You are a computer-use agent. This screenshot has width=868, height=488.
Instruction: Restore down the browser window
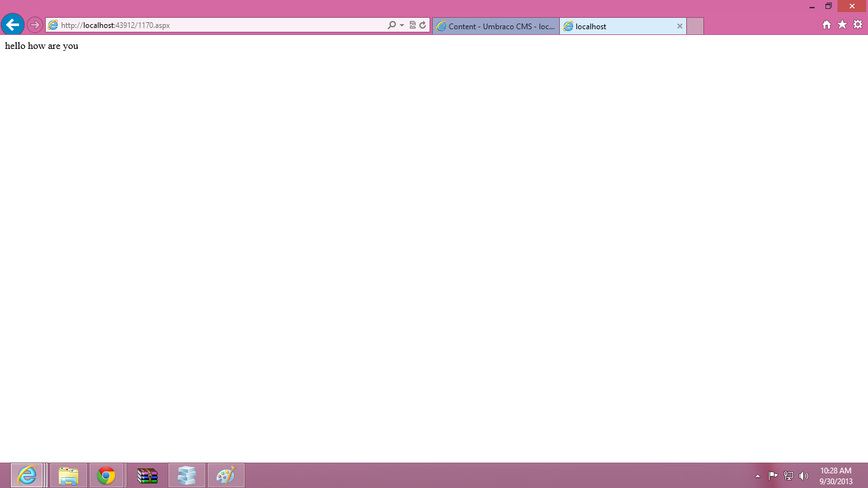[829, 6]
